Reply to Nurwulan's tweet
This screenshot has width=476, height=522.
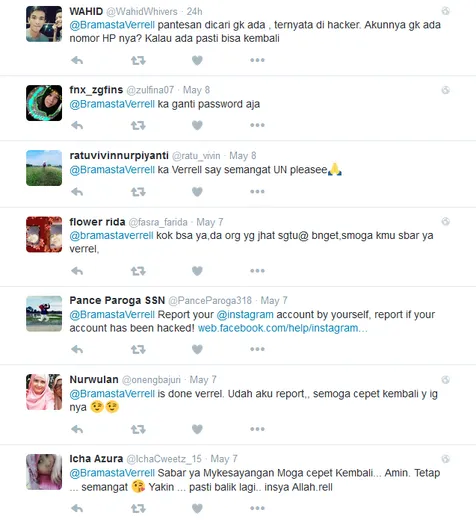coord(77,429)
